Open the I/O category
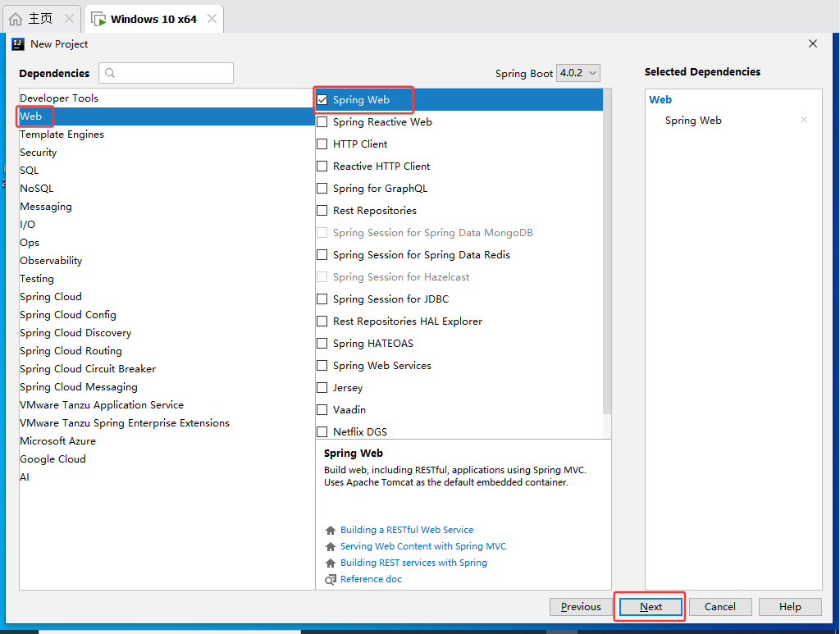Image resolution: width=840 pixels, height=634 pixels. 167,225
